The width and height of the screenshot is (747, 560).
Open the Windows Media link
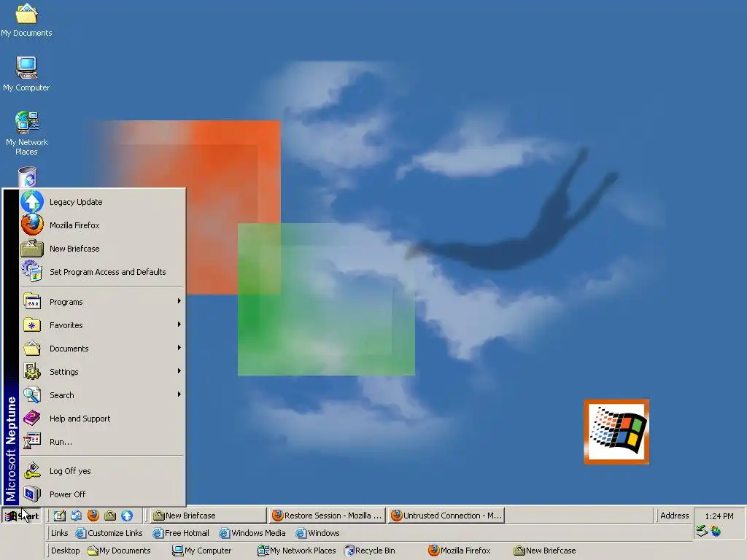(x=252, y=533)
